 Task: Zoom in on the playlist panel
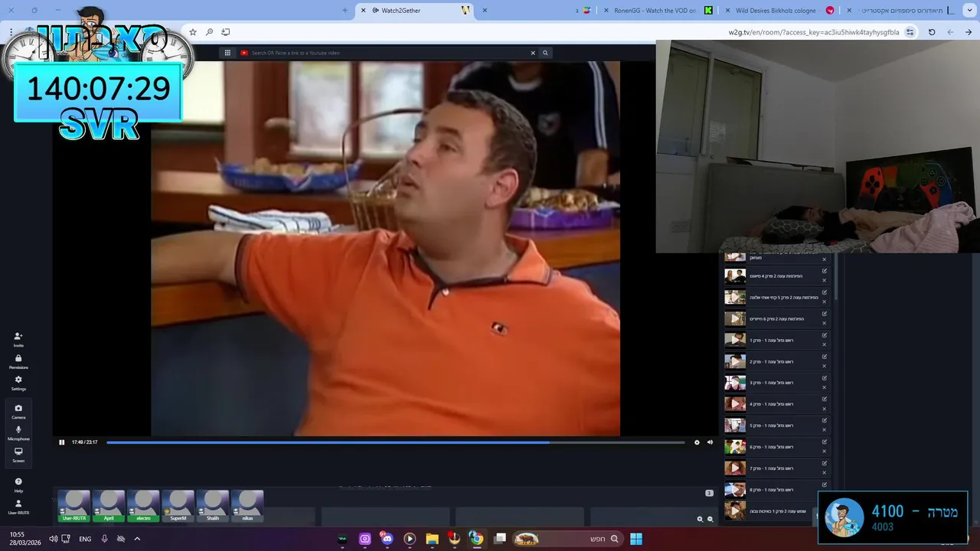point(700,519)
